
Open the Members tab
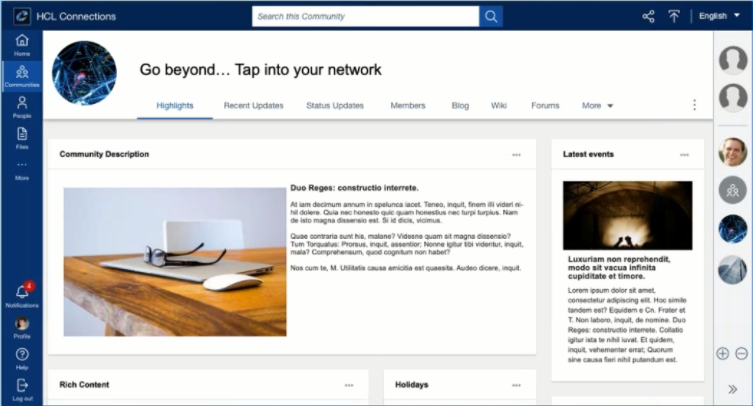408,106
